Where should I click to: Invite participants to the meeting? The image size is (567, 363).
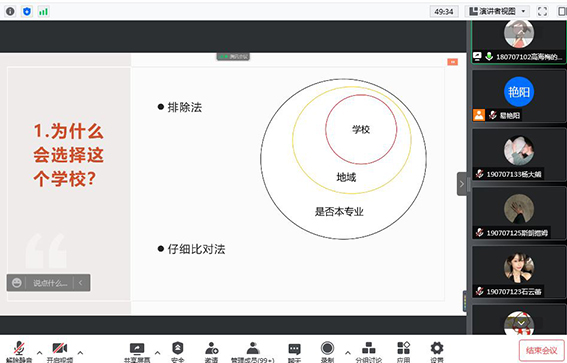point(212,352)
